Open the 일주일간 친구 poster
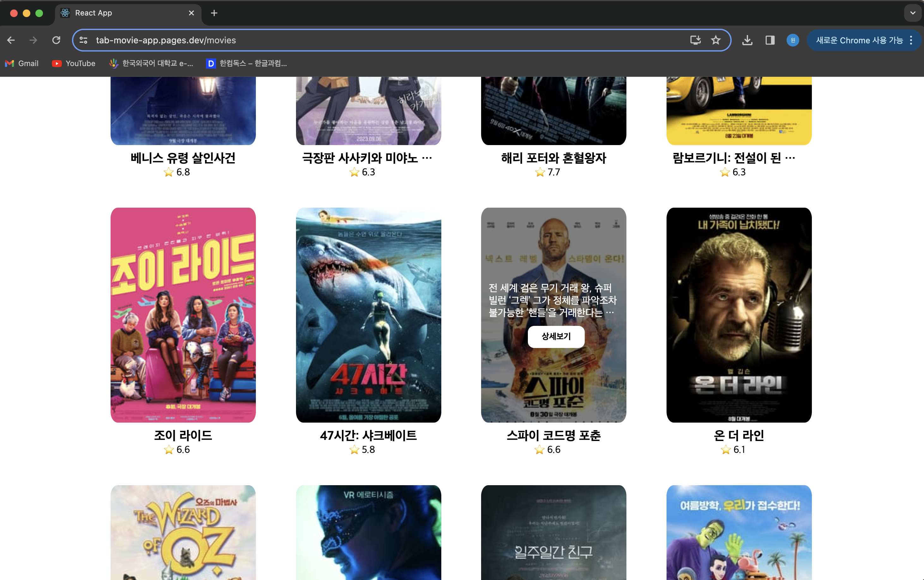Screen dimensions: 924x580 (554, 533)
